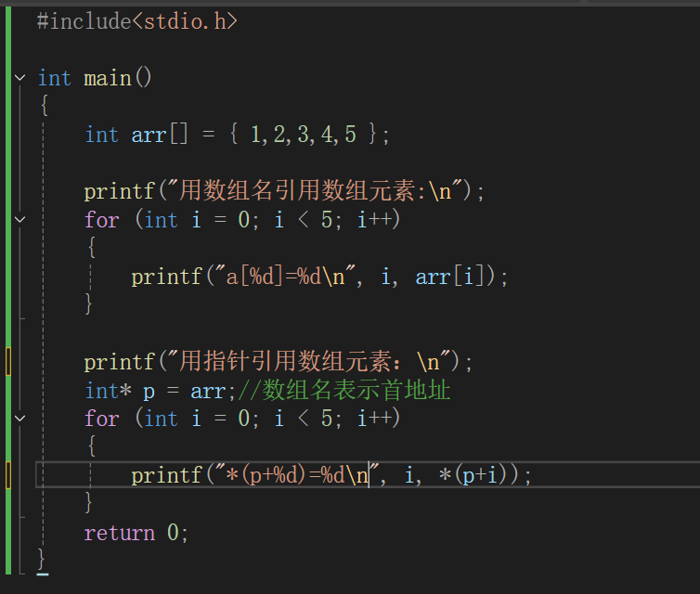The height and width of the screenshot is (594, 700).
Task: Click the final closing brace of main
Action: click(42, 559)
